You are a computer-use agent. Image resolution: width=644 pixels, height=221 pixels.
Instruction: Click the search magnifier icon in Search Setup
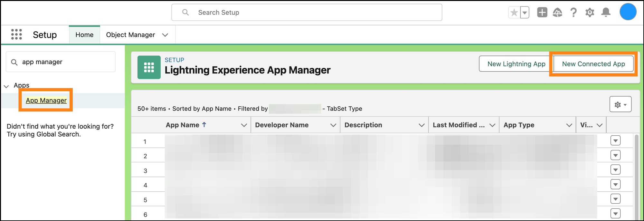[x=185, y=12]
